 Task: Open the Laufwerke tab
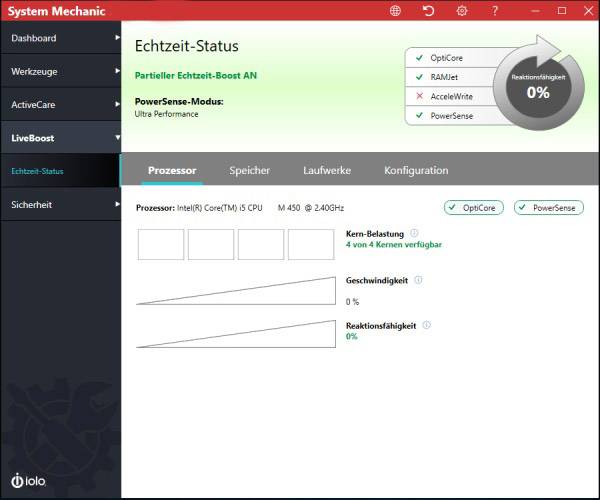(327, 170)
